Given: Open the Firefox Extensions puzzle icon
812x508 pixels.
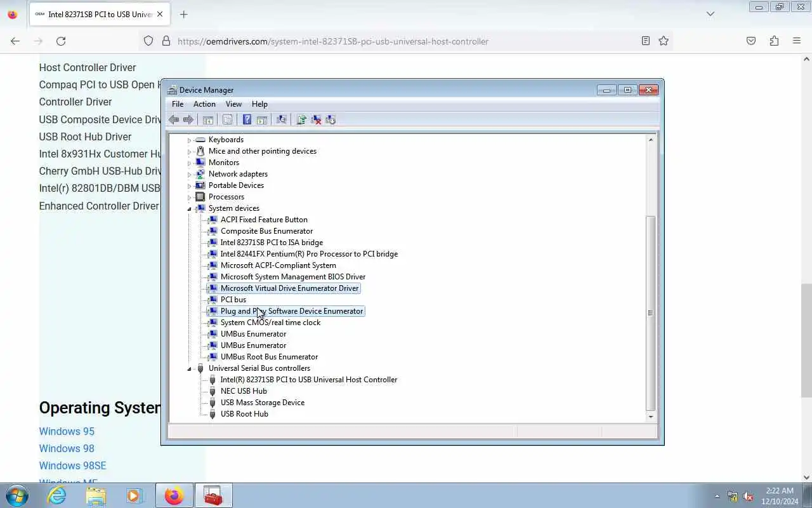Looking at the screenshot, I should (x=774, y=41).
